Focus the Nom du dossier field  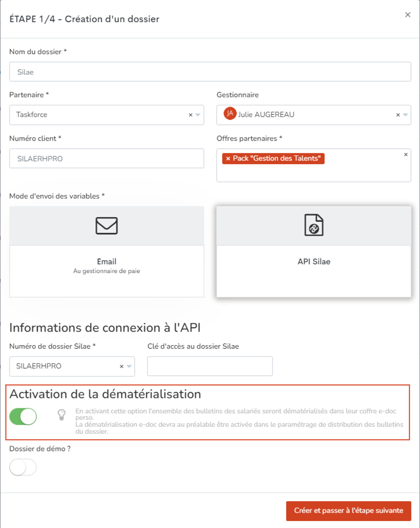210,72
